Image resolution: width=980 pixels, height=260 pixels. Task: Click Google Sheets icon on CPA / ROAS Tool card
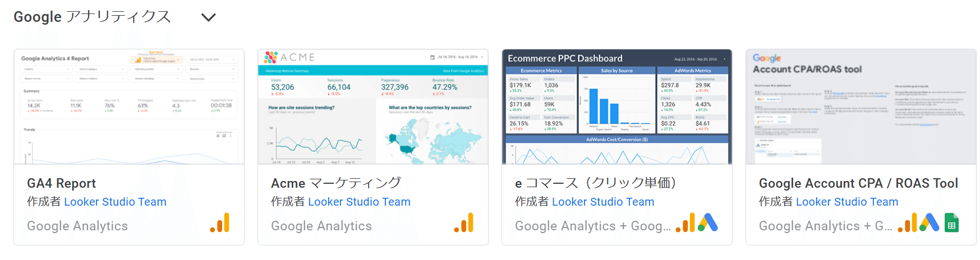pos(951,223)
